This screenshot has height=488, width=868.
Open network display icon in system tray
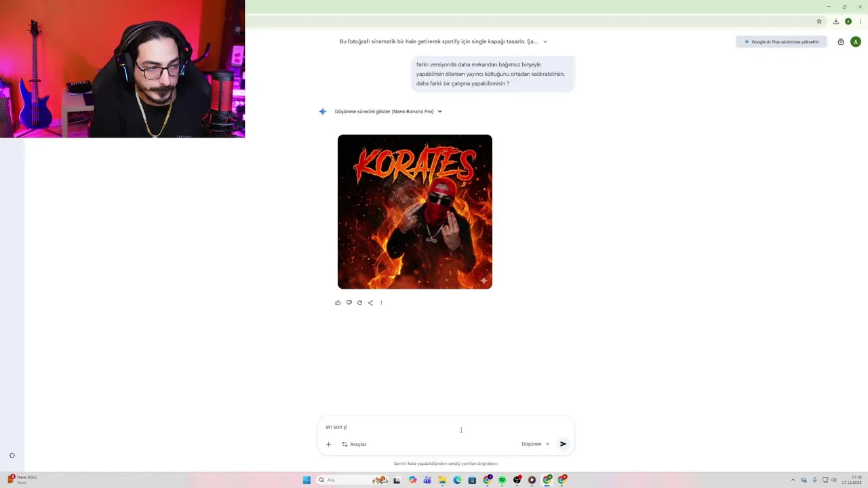coord(825,480)
